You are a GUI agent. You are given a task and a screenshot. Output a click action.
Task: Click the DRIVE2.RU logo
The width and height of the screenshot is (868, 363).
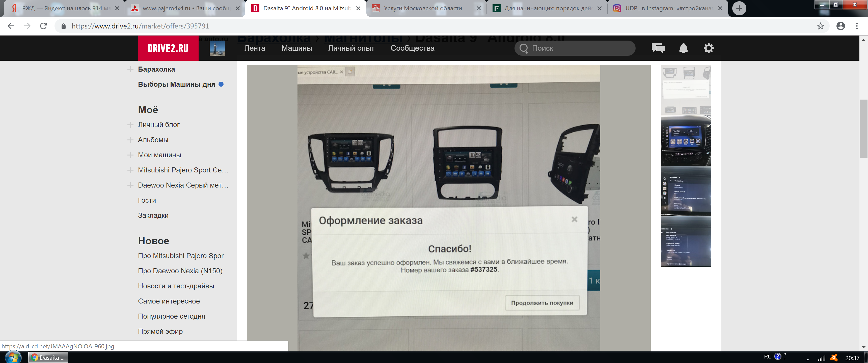tap(168, 48)
